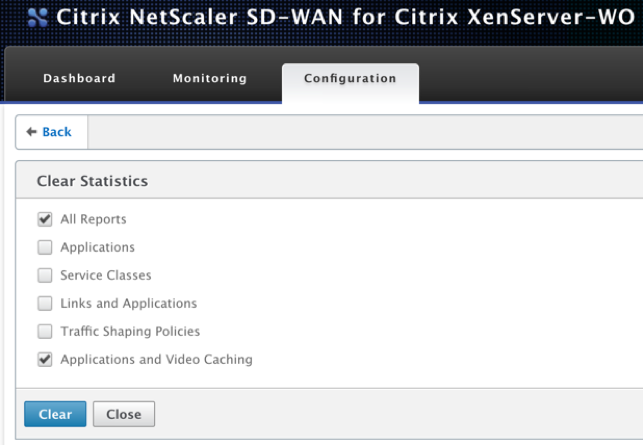Click the Close button

[x=124, y=414]
